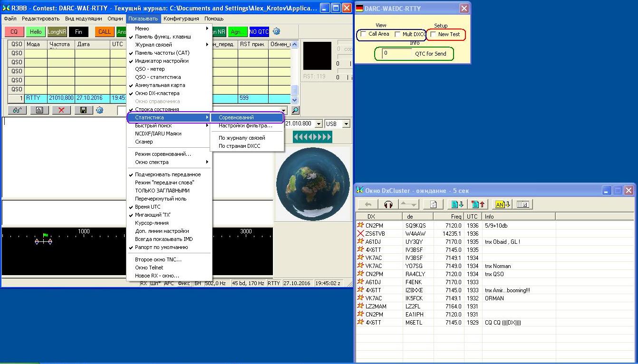Viewport: 638px width, 364px height.
Task: Open the USB mode dropdown
Action: click(x=346, y=124)
